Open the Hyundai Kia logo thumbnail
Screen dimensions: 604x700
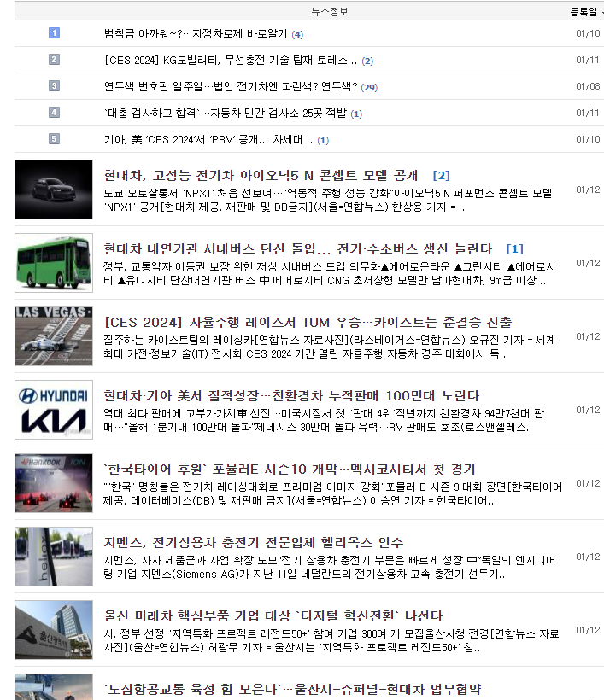(54, 410)
